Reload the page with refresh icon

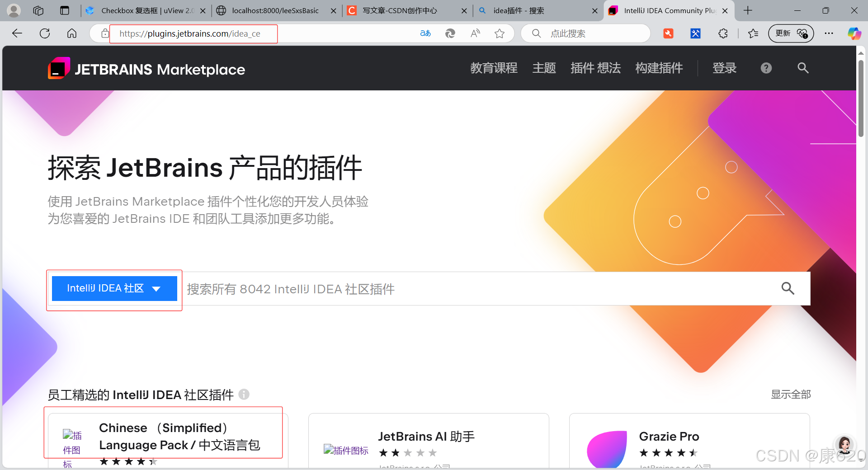point(45,33)
